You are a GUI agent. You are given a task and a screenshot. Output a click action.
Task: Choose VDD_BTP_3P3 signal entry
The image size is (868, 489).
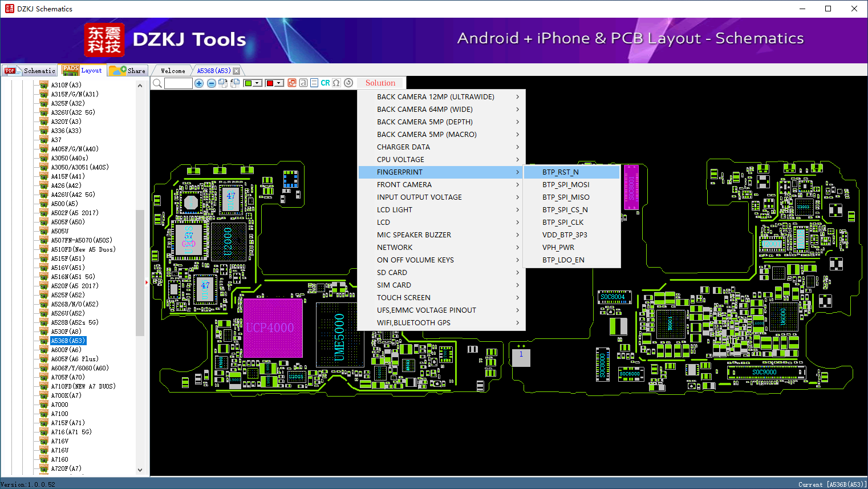(565, 235)
